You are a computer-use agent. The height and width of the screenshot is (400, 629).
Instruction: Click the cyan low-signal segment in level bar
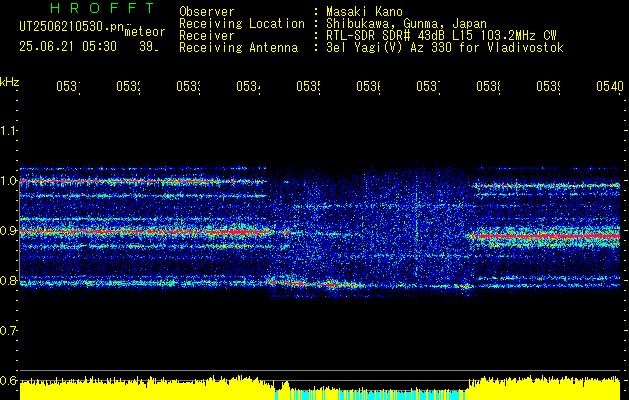point(371,394)
